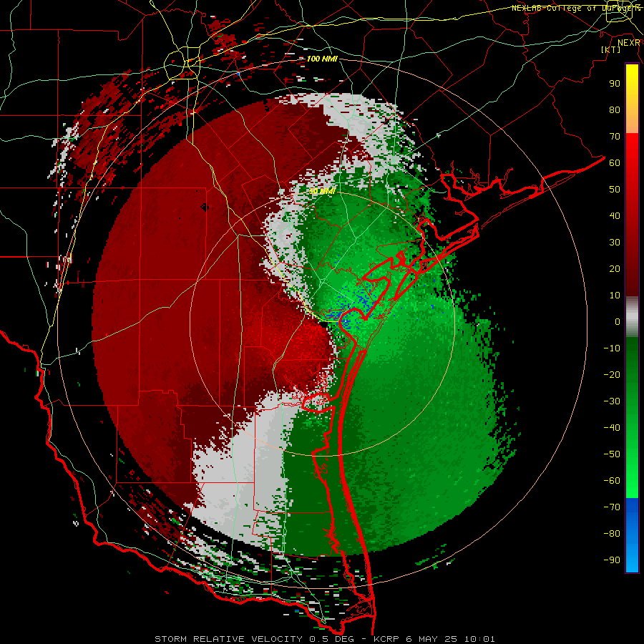Click the Storm Relative Velocity caption at bottom
Image resolution: width=644 pixels, height=644 pixels.
pos(324,639)
